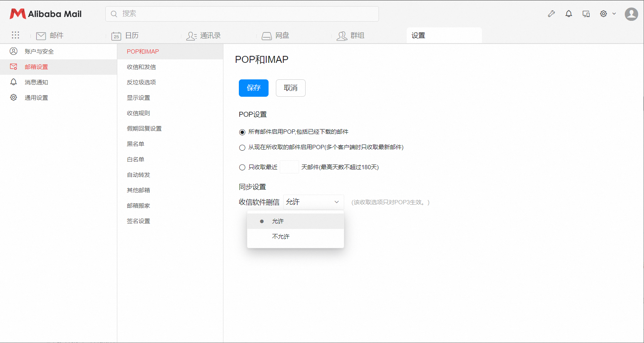Open the app grid launcher icon
The image size is (644, 343).
15,35
